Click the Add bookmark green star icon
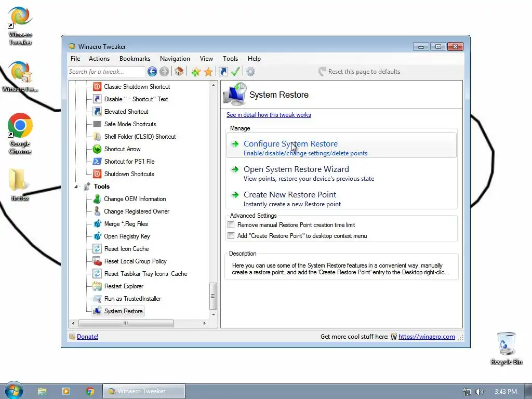Screen dimensions: 532x399 196,72
